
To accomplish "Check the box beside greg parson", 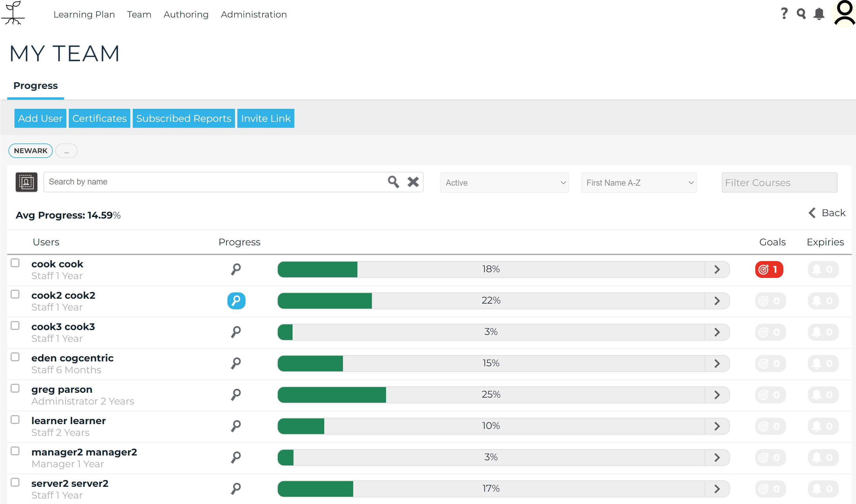I will pos(15,388).
